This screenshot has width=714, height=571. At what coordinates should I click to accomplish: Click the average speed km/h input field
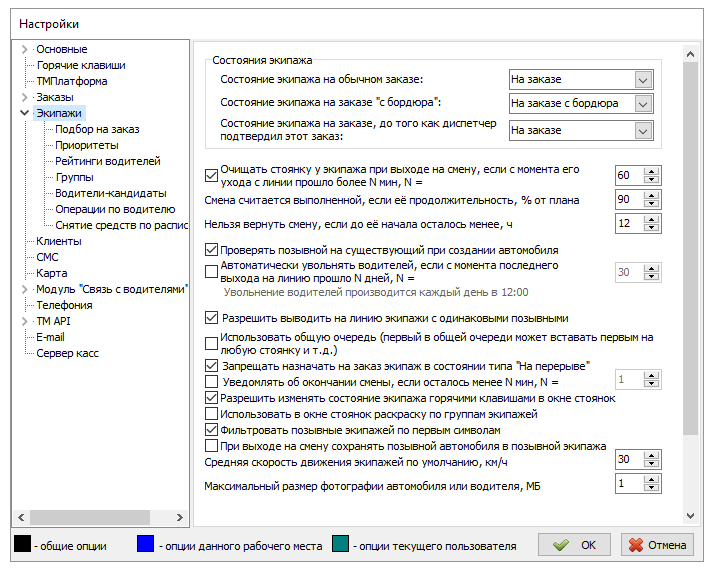click(628, 459)
